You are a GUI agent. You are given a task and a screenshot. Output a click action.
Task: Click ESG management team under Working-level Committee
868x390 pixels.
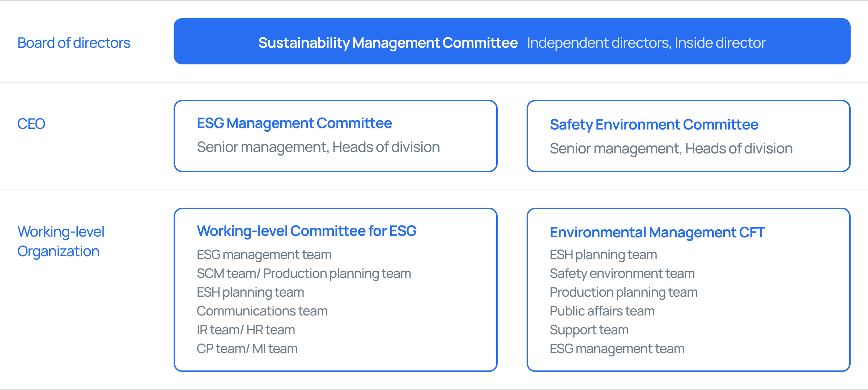point(264,255)
